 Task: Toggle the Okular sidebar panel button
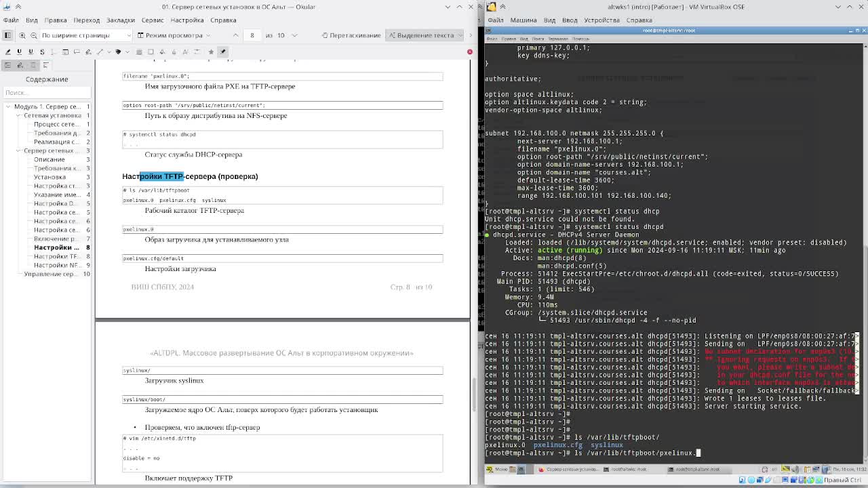7,35
